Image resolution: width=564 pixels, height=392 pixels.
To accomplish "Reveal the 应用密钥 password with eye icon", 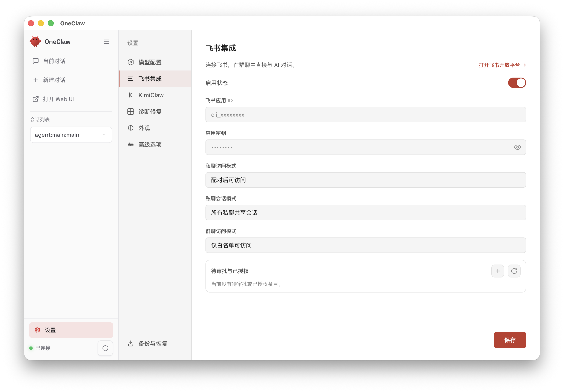I will [517, 147].
